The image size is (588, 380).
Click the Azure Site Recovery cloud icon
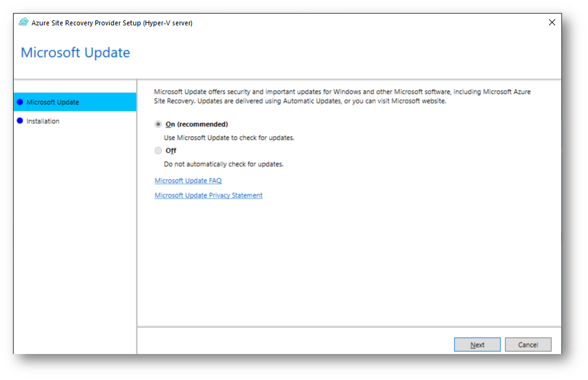(24, 22)
